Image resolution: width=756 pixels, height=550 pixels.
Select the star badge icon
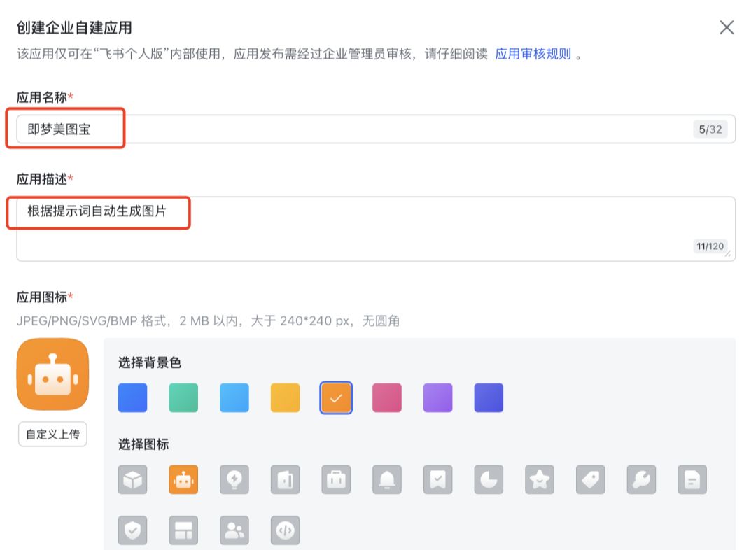click(540, 480)
